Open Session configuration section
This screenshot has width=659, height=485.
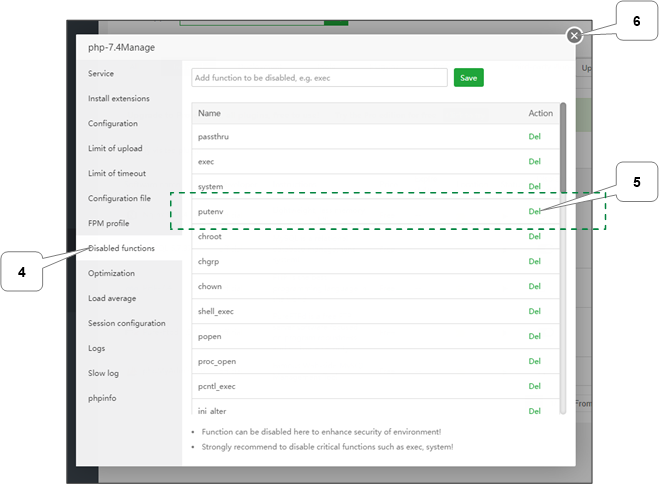point(127,323)
